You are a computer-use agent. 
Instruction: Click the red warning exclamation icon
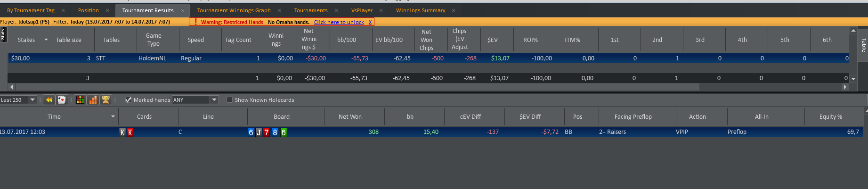pos(195,22)
